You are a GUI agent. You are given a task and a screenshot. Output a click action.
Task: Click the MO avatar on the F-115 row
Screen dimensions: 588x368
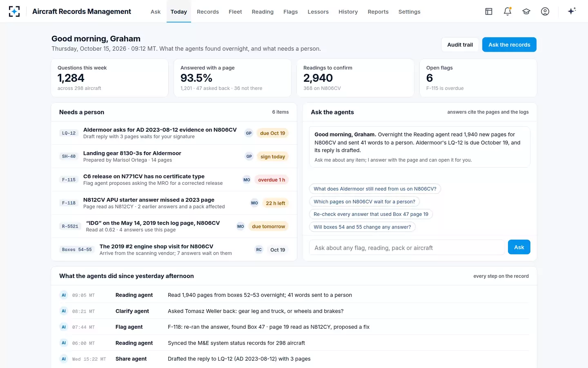coord(247,180)
